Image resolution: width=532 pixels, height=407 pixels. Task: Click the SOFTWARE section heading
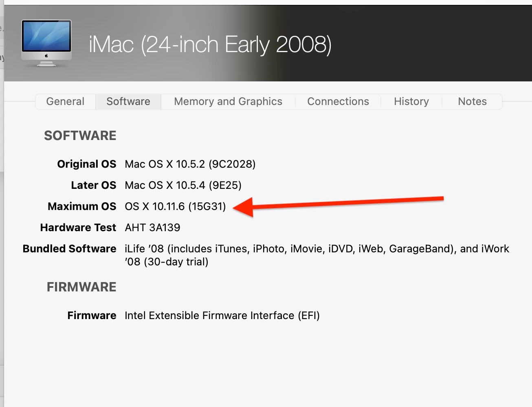coord(80,136)
